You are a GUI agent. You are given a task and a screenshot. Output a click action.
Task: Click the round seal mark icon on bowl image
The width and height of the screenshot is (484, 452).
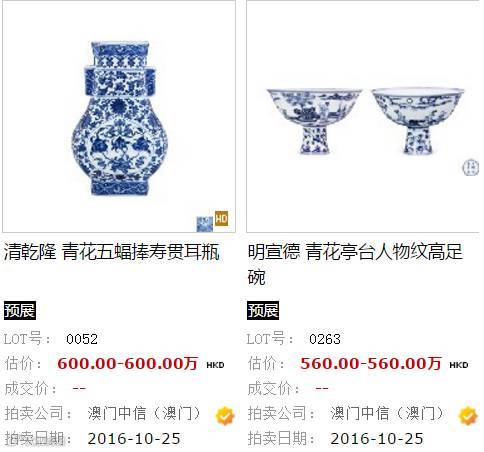(471, 167)
